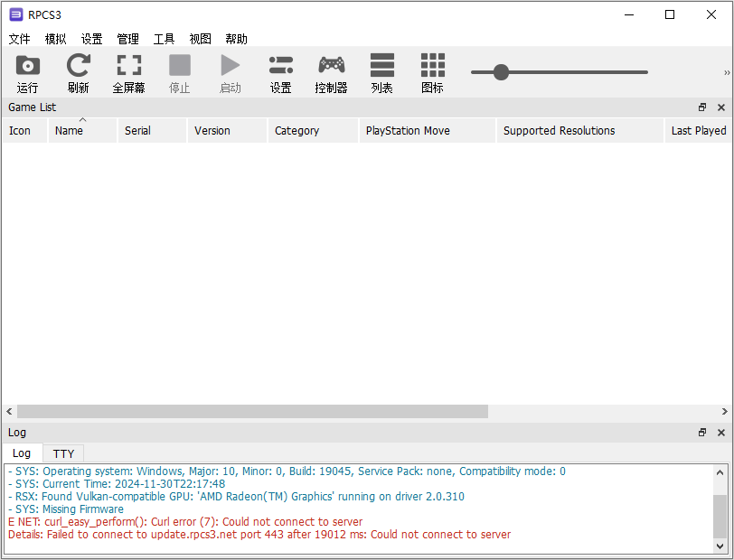Select the 全屏幕 (Fullscreen) icon
Screen dimensions: 734x560
[128, 72]
